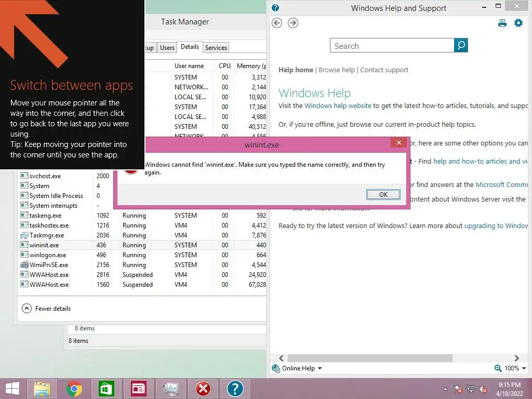Click the Help horizontal scrollbar left arrow

(281, 358)
